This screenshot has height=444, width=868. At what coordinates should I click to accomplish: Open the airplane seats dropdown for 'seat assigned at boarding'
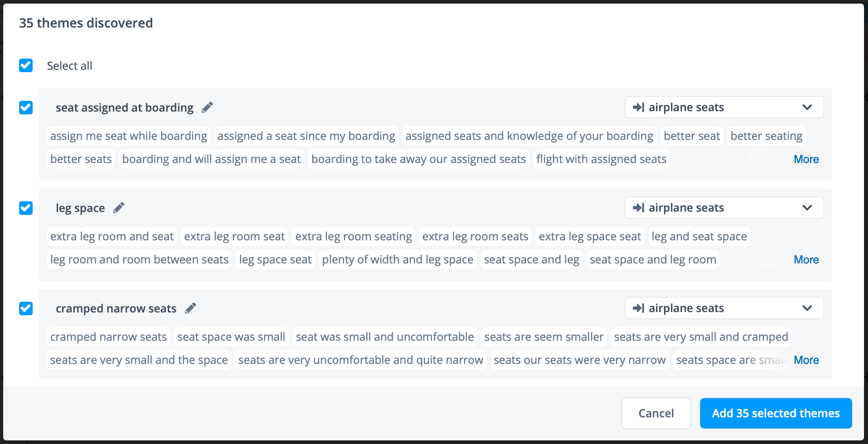tap(724, 107)
